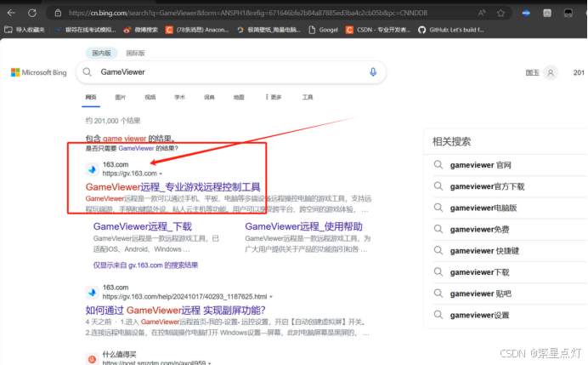Select the 视频 results tab

[150, 97]
